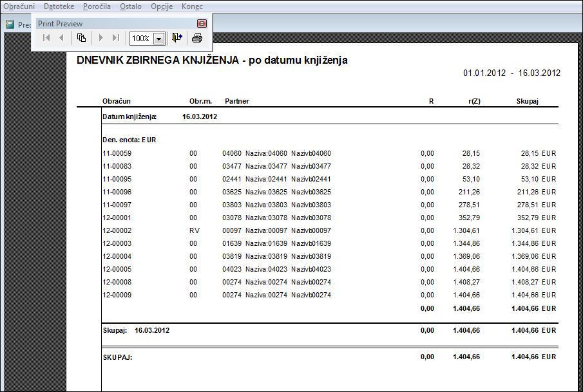583x392 pixels.
Task: Print the report with the printer icon
Action: [197, 38]
